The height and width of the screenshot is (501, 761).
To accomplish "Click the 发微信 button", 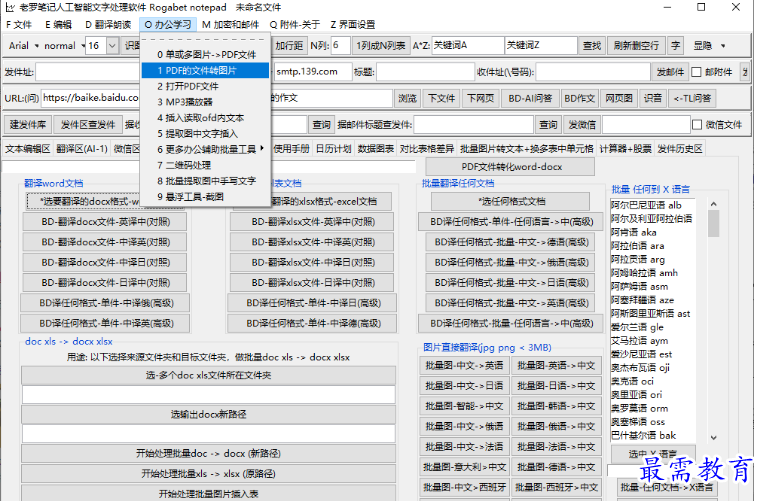I will 582,125.
